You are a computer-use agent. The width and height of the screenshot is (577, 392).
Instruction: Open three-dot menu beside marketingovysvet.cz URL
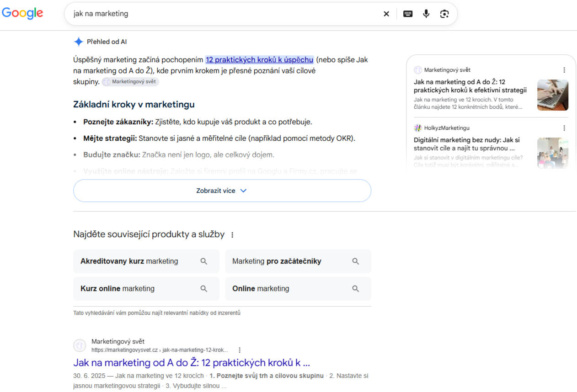(240, 350)
